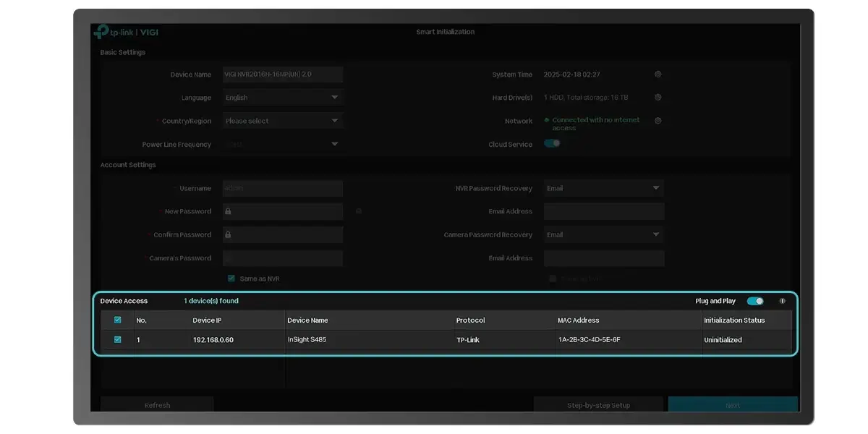Screen dimensions: 868x434
Task: Open the Hard Drive(s) settings gear
Action: (658, 98)
